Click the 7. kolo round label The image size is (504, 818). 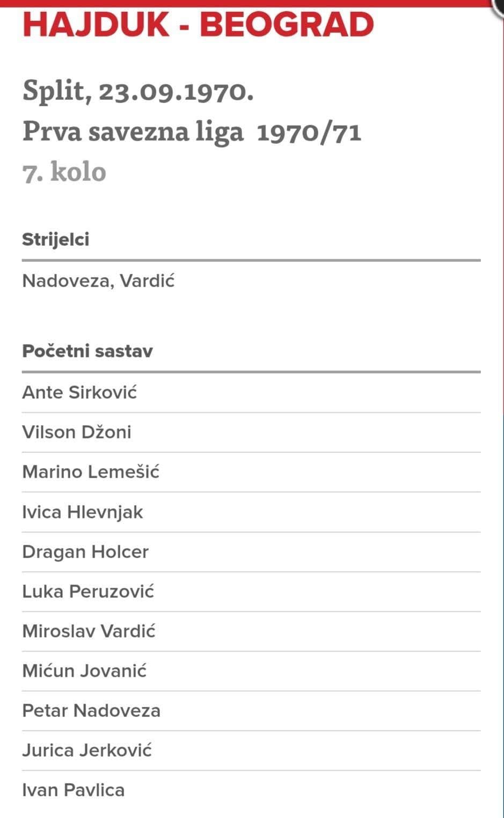64,172
